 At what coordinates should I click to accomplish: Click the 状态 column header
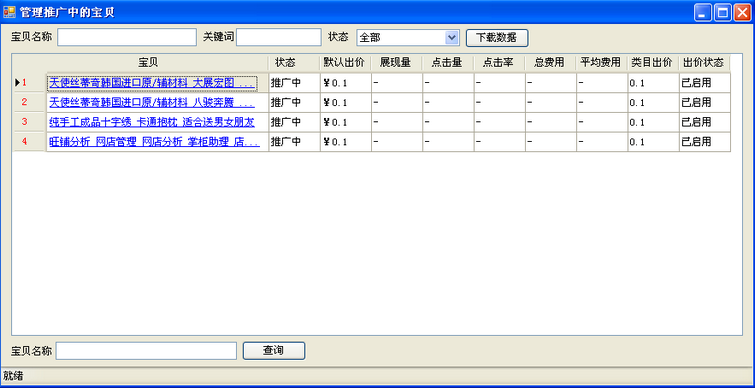coord(294,63)
